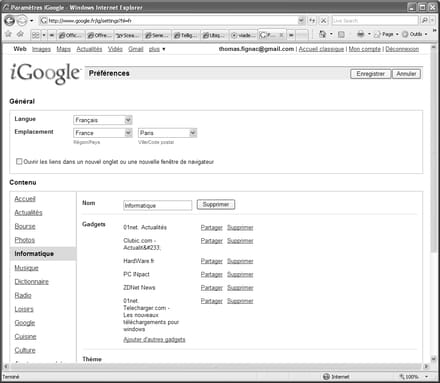Click the Accueil classique link
The height and width of the screenshot is (383, 440).
(x=321, y=49)
